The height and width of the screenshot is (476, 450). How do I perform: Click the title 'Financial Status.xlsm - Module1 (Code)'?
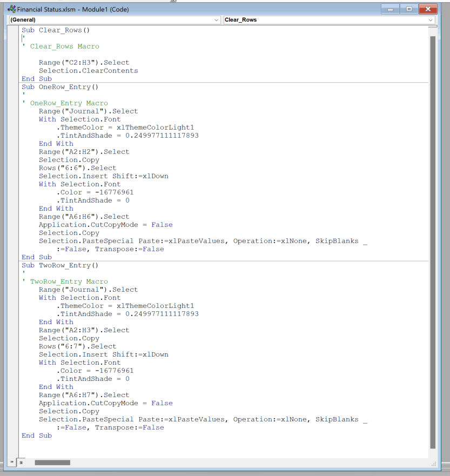click(x=73, y=9)
